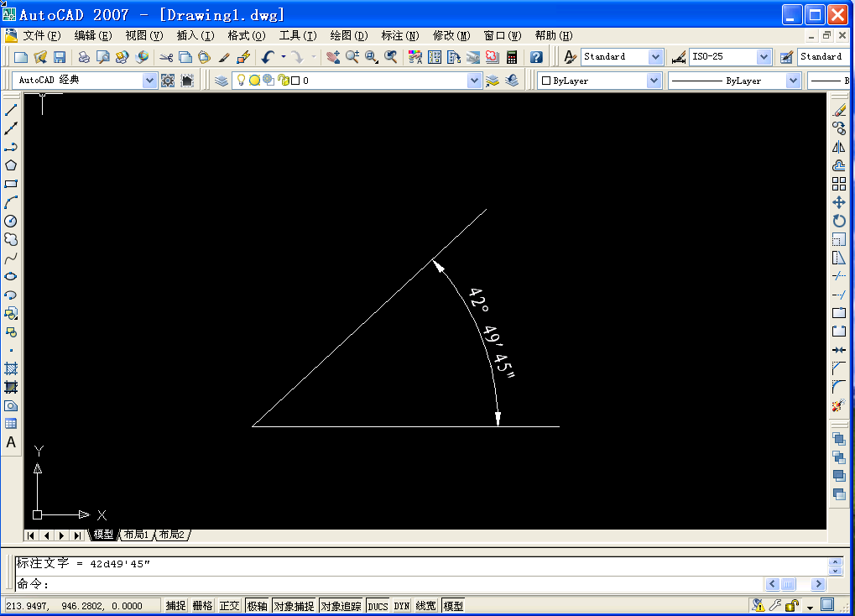Select the Erase tool
The width and height of the screenshot is (855, 616).
(839, 110)
